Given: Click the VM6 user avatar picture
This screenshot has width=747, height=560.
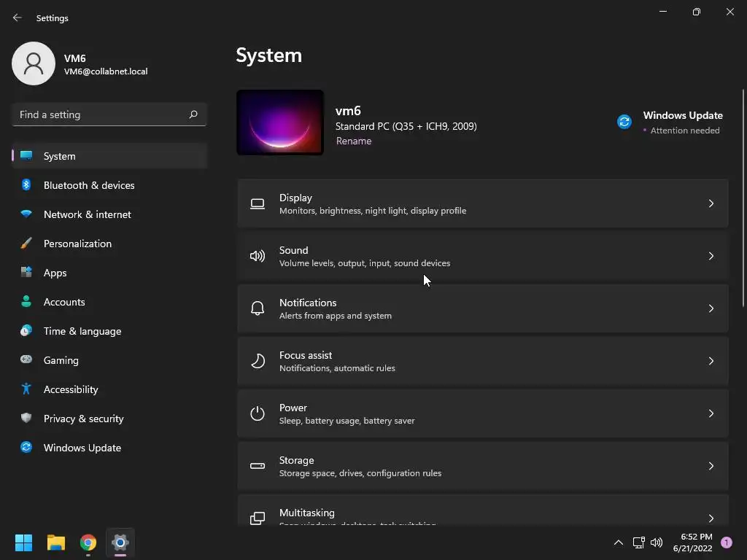Looking at the screenshot, I should point(34,63).
